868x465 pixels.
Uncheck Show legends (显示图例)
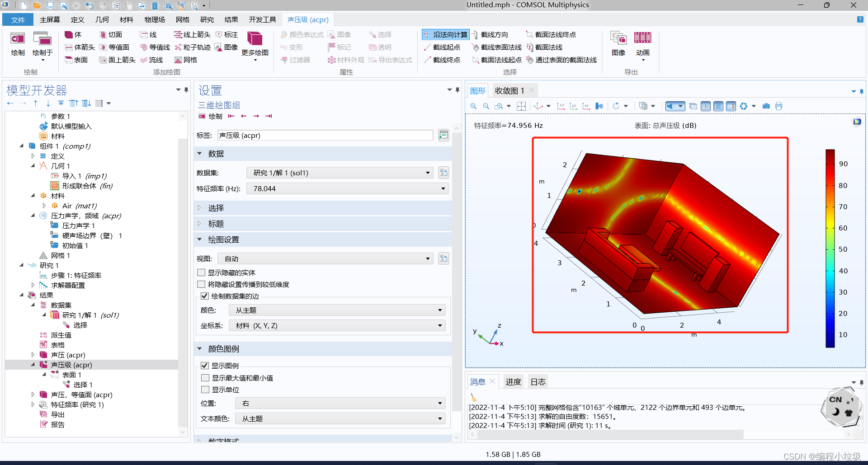[x=205, y=366]
